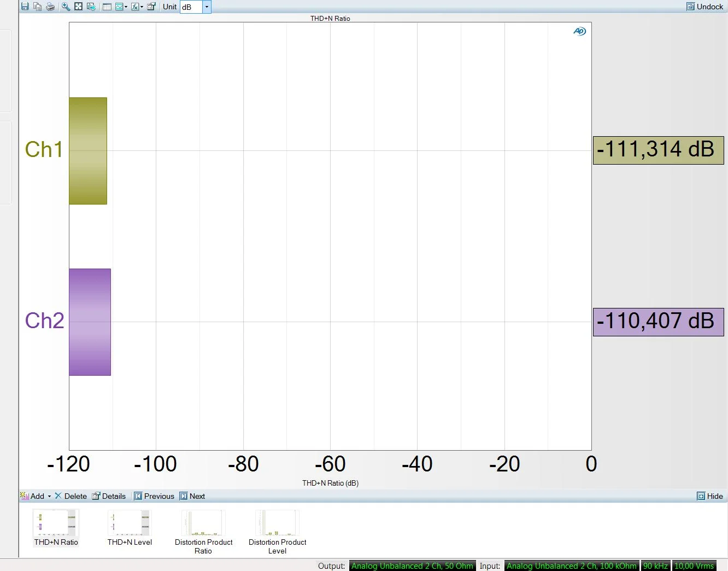The width and height of the screenshot is (728, 571).
Task: Click the Undock button
Action: point(704,7)
